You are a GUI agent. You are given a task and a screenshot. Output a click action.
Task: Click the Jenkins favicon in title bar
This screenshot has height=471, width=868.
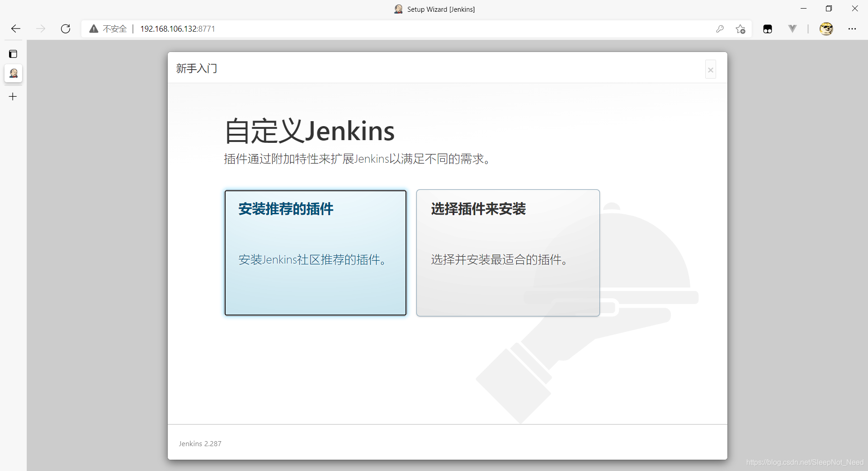(398, 9)
